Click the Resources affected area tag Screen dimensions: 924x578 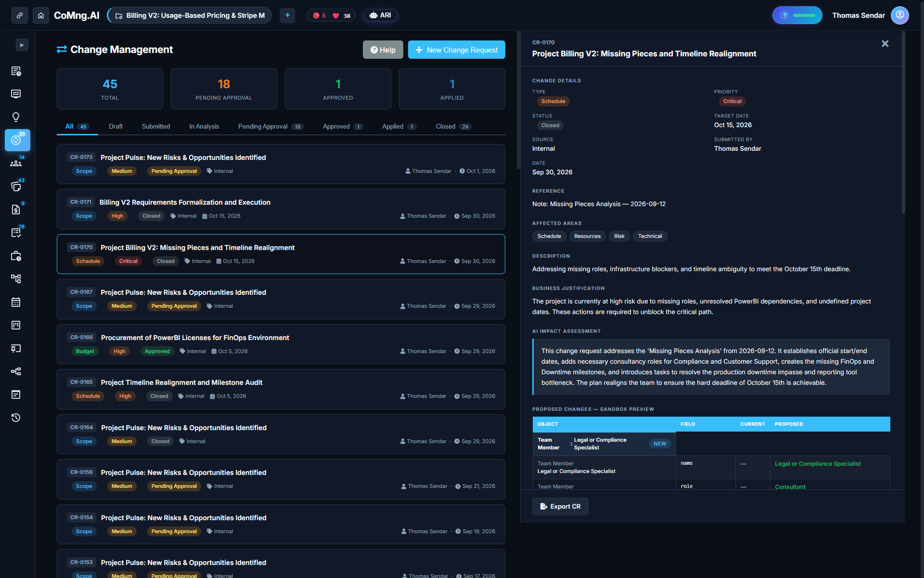coord(587,236)
